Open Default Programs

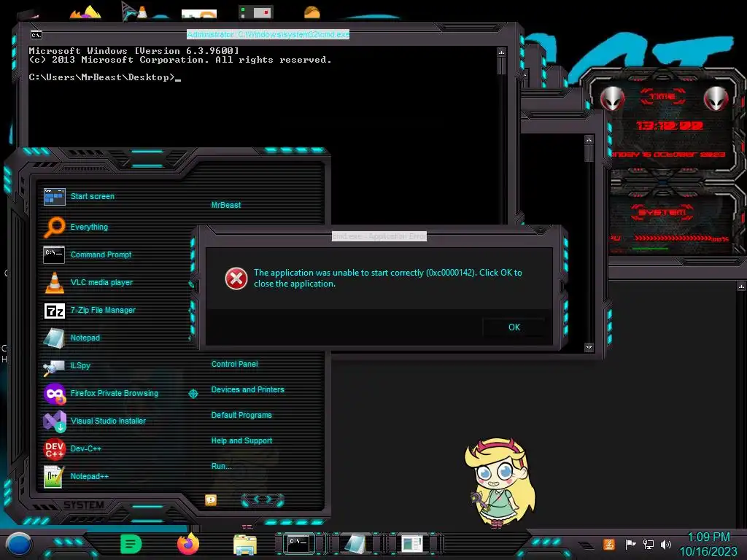(241, 415)
